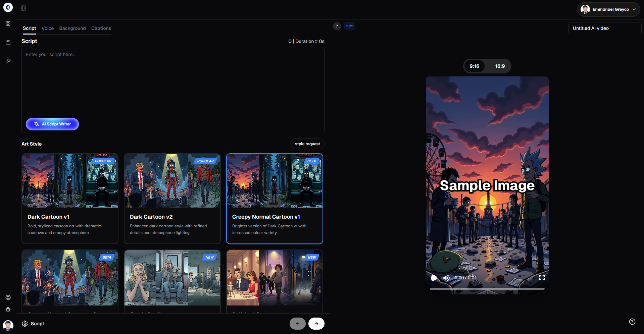Click the "Sample Image" overlay text
The image size is (644, 334).
tap(487, 185)
